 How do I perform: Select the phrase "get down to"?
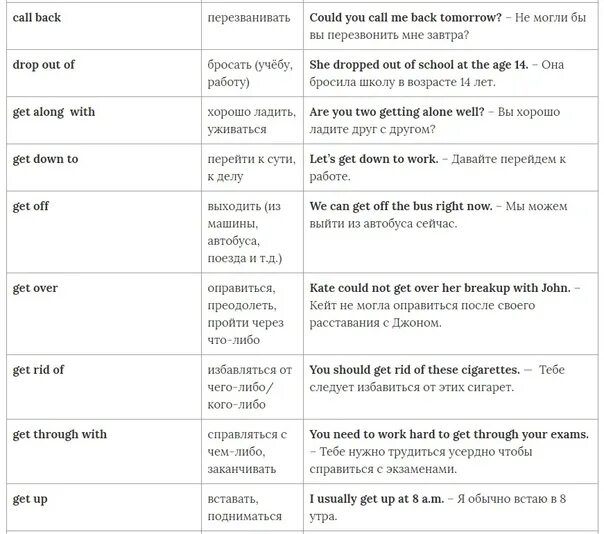click(45, 159)
